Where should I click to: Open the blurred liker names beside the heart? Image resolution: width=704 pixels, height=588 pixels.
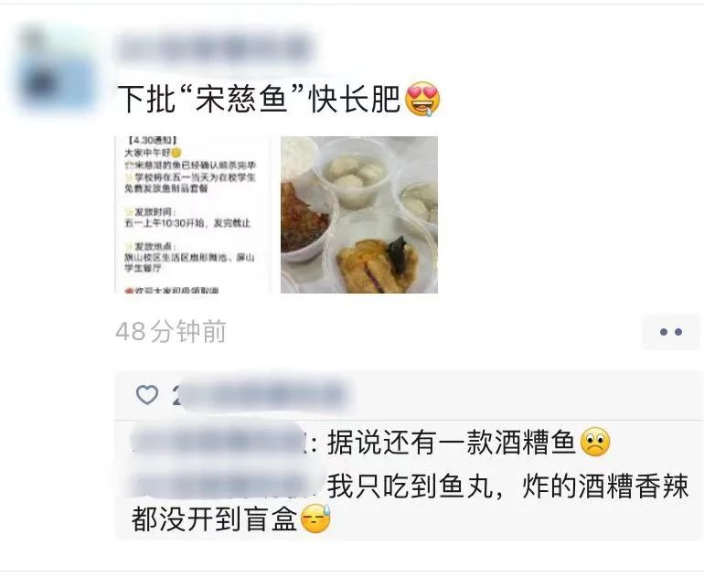coord(261,395)
